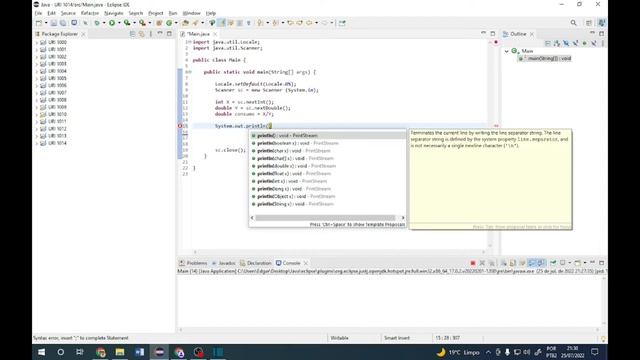Screen dimensions: 640x360
Task: Open the Debug button dropdown arrow
Action: pyautogui.click(x=104, y=23)
